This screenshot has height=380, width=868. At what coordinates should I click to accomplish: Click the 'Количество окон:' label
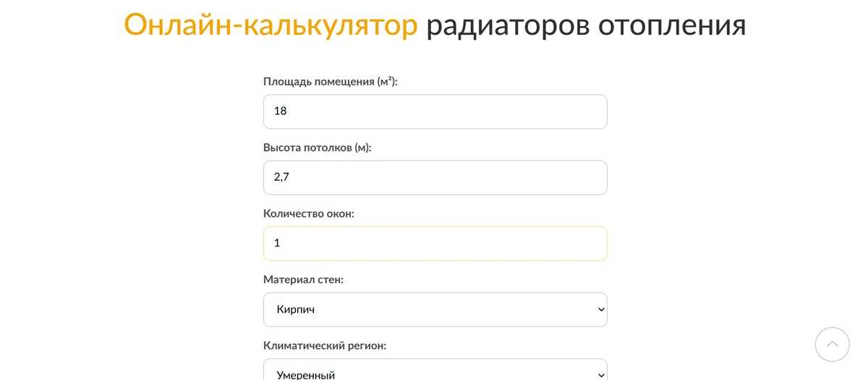tap(309, 214)
